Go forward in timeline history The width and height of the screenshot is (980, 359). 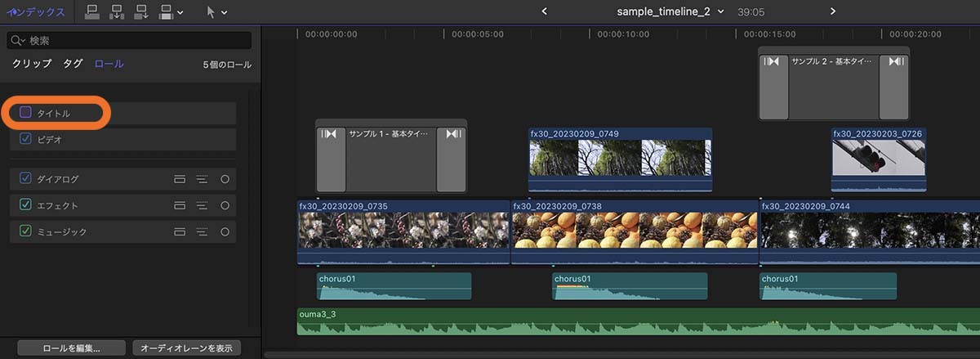coord(833,11)
